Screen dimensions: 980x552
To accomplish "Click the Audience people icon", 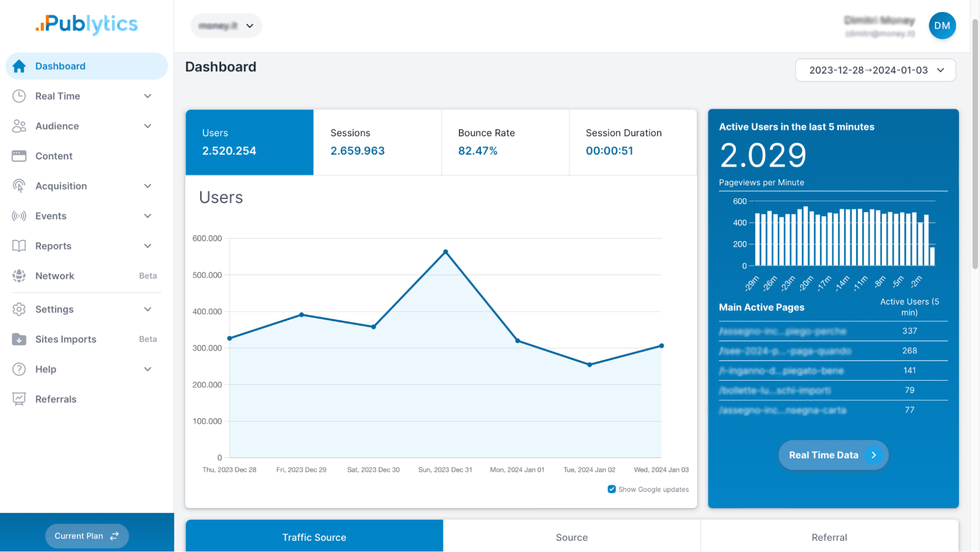I will click(x=19, y=126).
